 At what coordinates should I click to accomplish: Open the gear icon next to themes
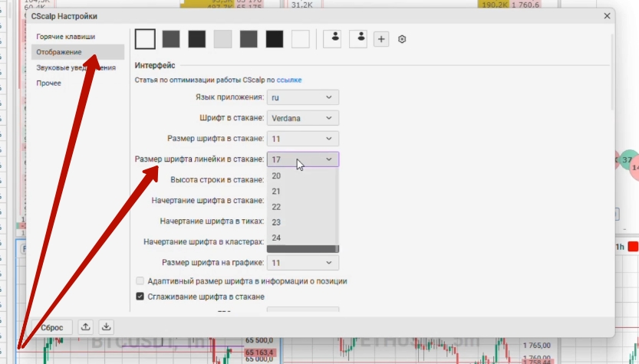point(402,39)
